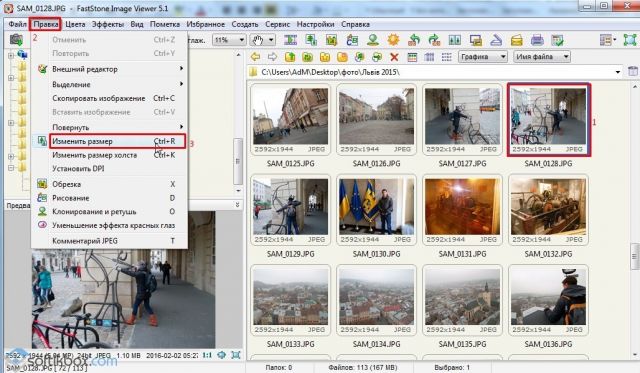The image size is (640, 373).
Task: Open the Эффекты menu
Action: [x=108, y=24]
